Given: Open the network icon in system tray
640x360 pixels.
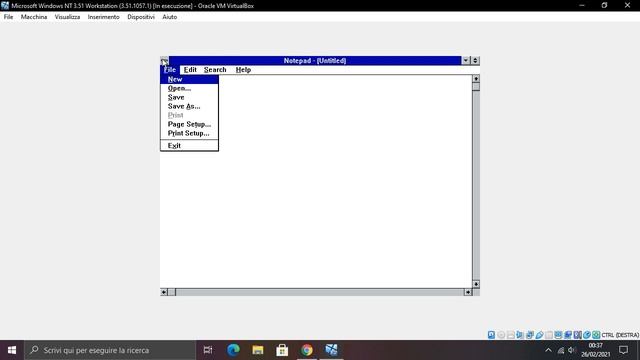Looking at the screenshot, I should [561, 350].
